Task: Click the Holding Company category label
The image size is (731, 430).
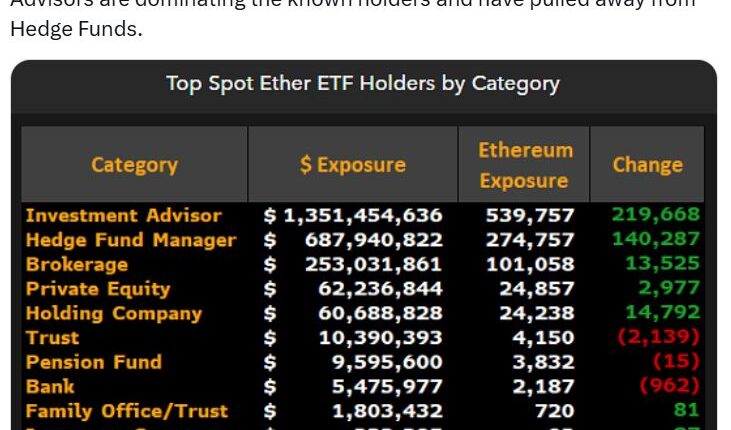Action: pyautogui.click(x=113, y=313)
